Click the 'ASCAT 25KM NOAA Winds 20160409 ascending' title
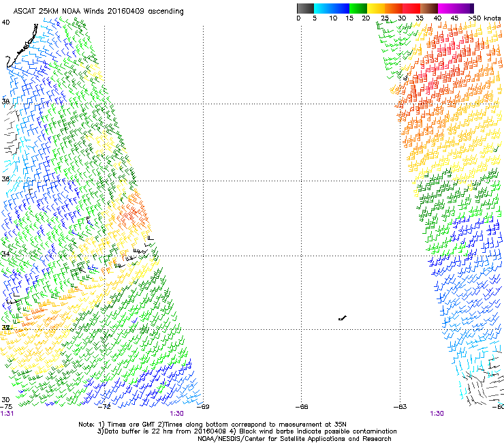The height and width of the screenshot is (443, 504). coord(98,12)
